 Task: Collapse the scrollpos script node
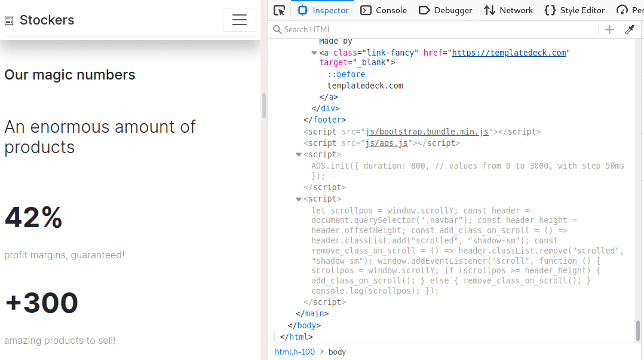[299, 199]
